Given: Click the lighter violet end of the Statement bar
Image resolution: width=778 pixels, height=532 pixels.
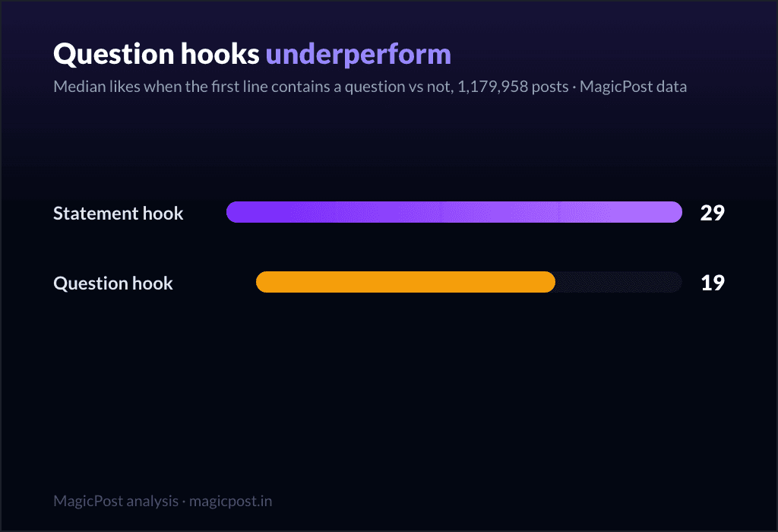Looking at the screenshot, I should (645, 212).
